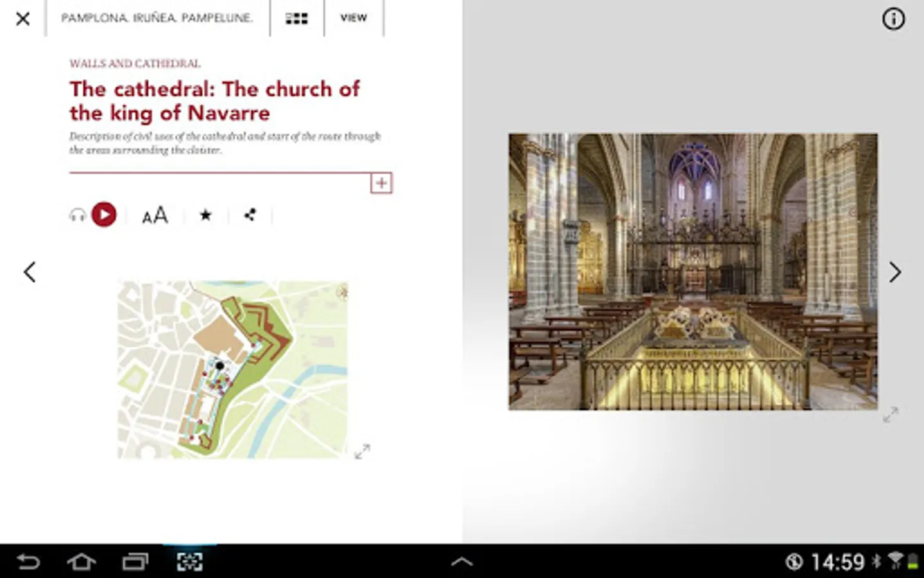
Task: Close the guide with the X icon
Action: (x=23, y=19)
